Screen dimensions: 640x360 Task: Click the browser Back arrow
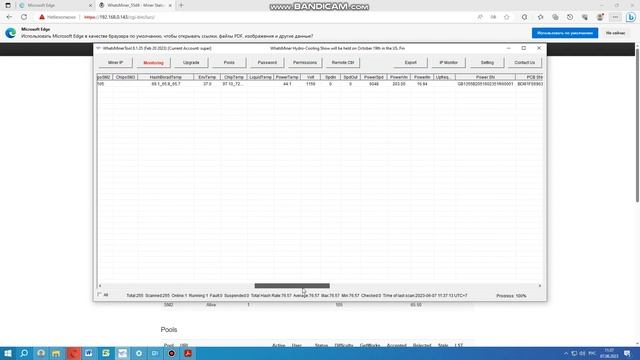click(x=9, y=17)
